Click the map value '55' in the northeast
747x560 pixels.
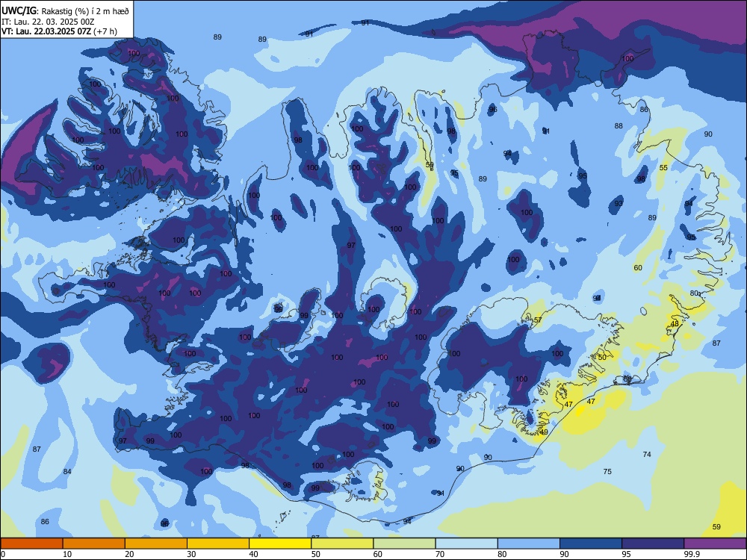click(663, 167)
